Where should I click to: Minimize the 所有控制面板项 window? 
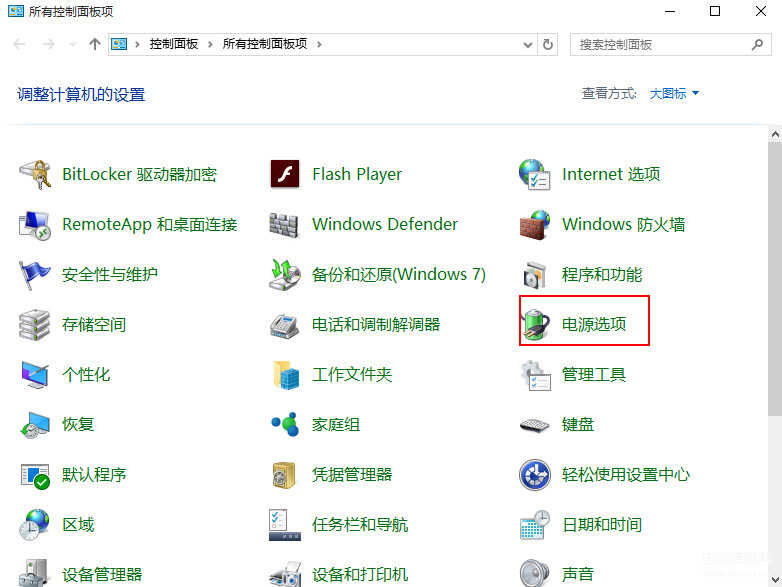pyautogui.click(x=670, y=11)
